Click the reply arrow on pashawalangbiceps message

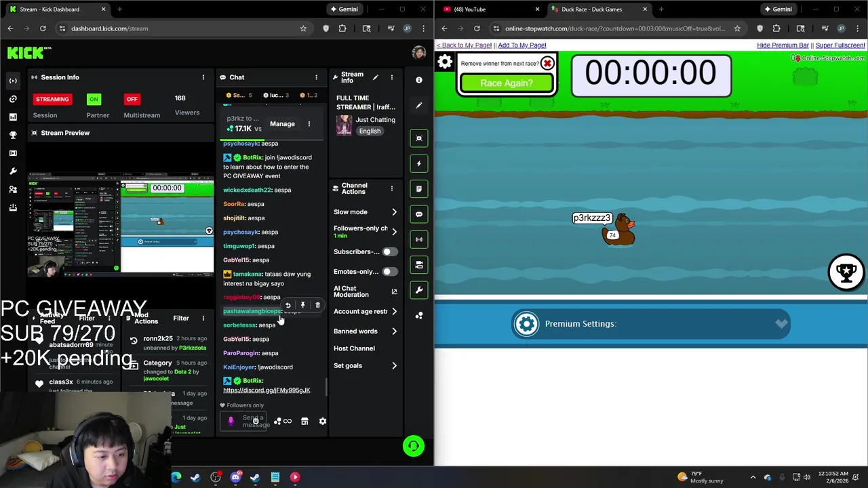click(x=288, y=305)
